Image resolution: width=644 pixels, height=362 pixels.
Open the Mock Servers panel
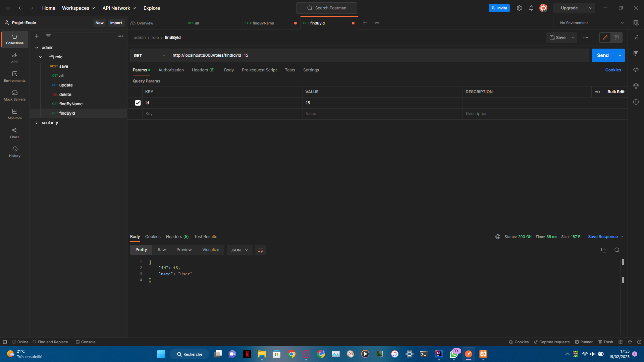coord(15,96)
